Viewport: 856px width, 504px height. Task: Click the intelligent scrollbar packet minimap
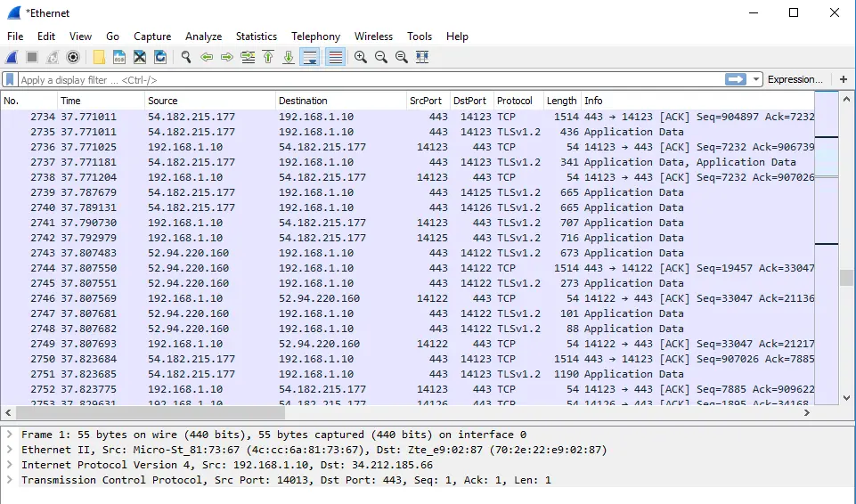(x=827, y=248)
